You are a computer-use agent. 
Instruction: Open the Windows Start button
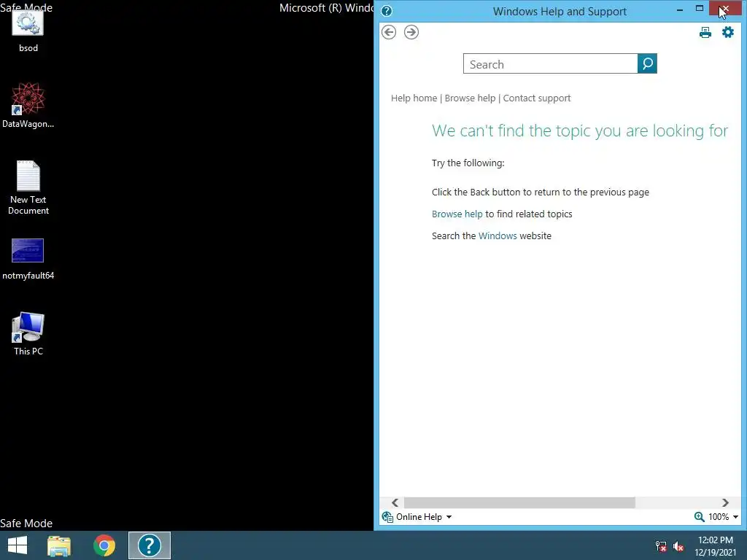pos(18,545)
